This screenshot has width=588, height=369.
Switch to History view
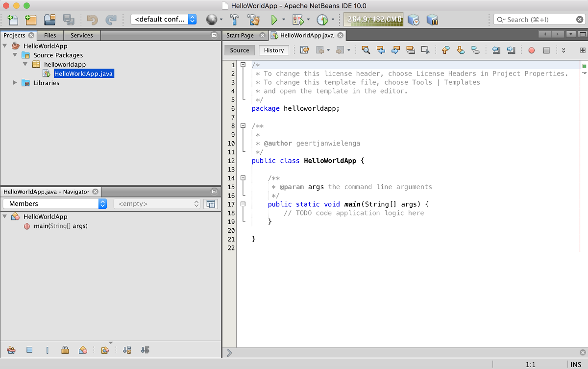274,50
